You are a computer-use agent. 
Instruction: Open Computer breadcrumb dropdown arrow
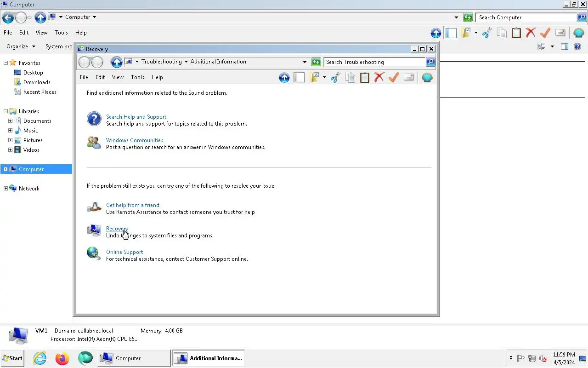[x=94, y=17]
